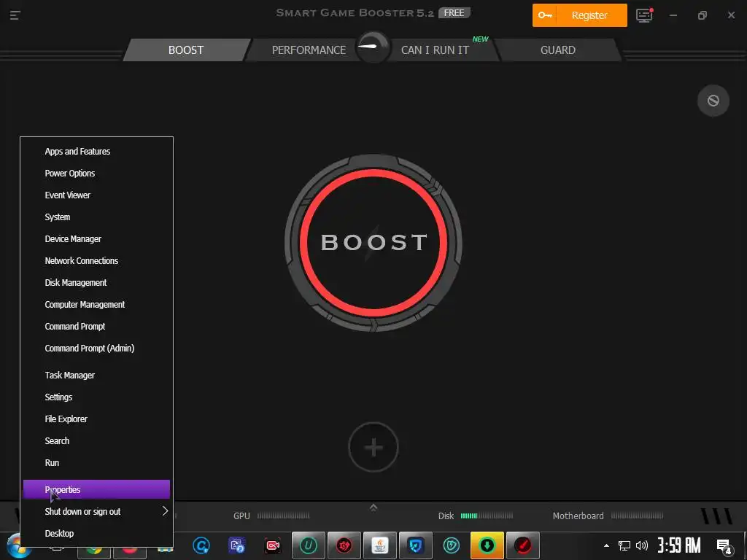This screenshot has height=560, width=747.
Task: Open the Action Center notification icon
Action: point(724,547)
